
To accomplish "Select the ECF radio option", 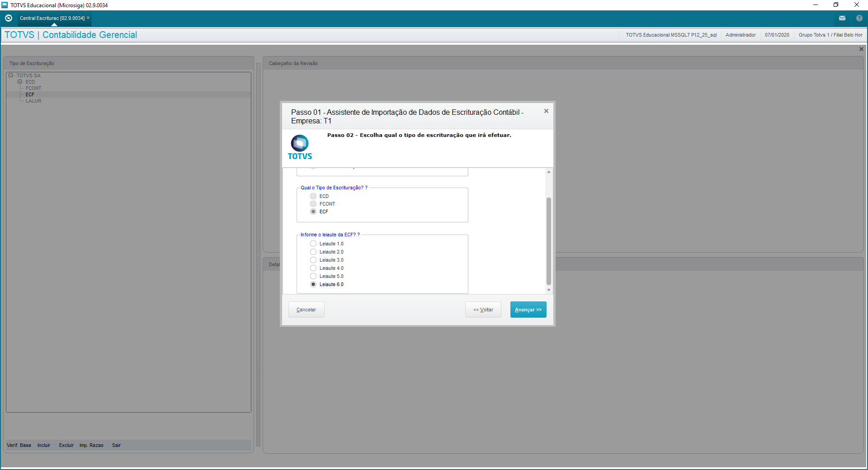I will [313, 211].
